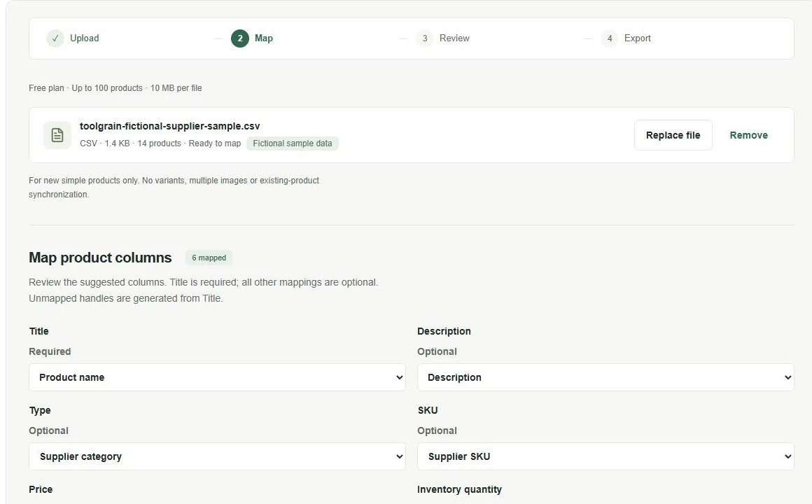Click the Inventory quantity field label
The width and height of the screenshot is (812, 504).
[459, 489]
